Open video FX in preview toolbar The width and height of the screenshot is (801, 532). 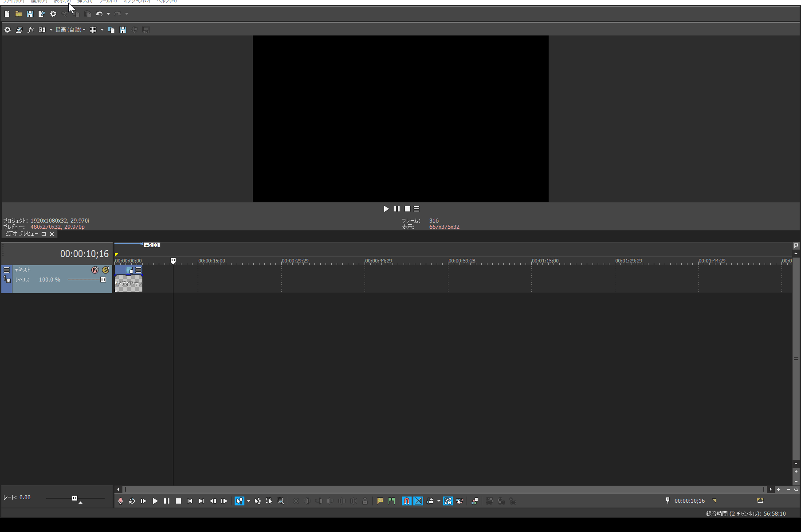[x=31, y=30]
